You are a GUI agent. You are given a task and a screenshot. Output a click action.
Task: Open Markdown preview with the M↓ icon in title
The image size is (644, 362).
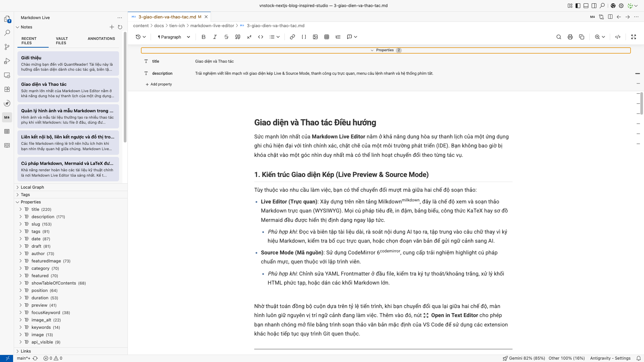pos(593,17)
